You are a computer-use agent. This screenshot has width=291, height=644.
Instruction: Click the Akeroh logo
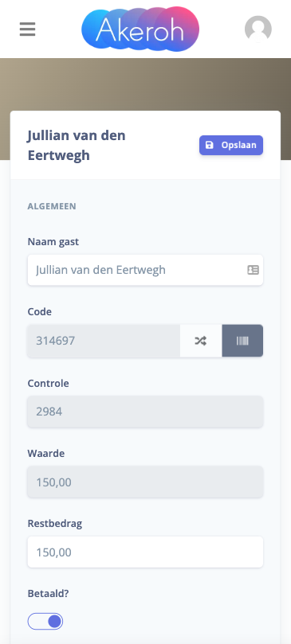coord(140,29)
